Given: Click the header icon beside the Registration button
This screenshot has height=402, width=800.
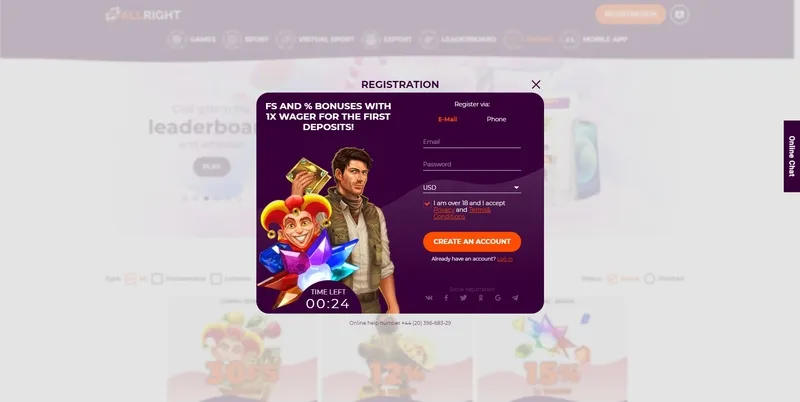Looking at the screenshot, I should (680, 14).
